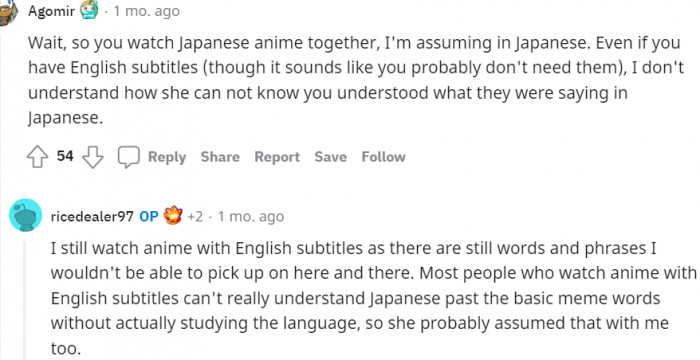Click the flair emoji next to Agomir

point(89,10)
